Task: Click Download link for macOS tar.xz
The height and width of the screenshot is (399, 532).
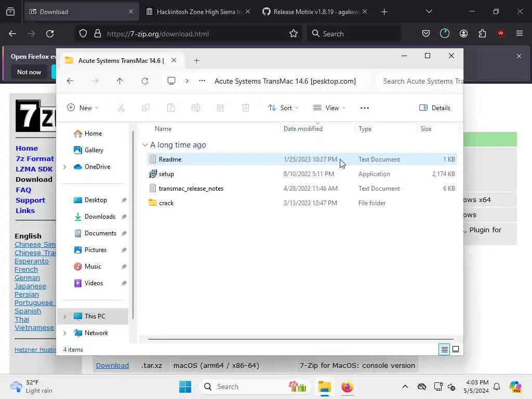Action: click(112, 365)
